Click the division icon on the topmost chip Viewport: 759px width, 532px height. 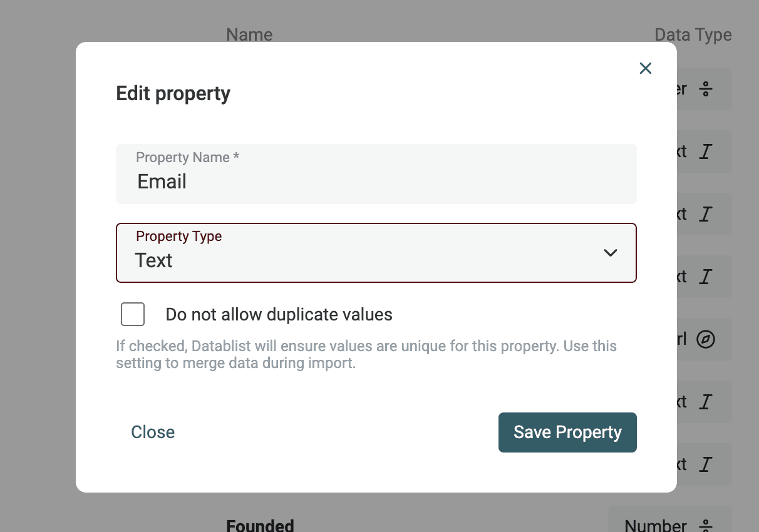pos(706,89)
